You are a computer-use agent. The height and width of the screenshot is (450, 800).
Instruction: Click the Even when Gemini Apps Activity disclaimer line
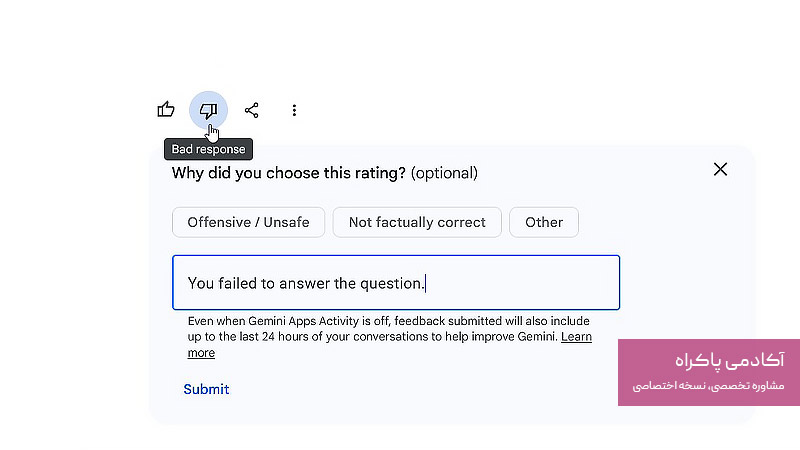[388, 321]
